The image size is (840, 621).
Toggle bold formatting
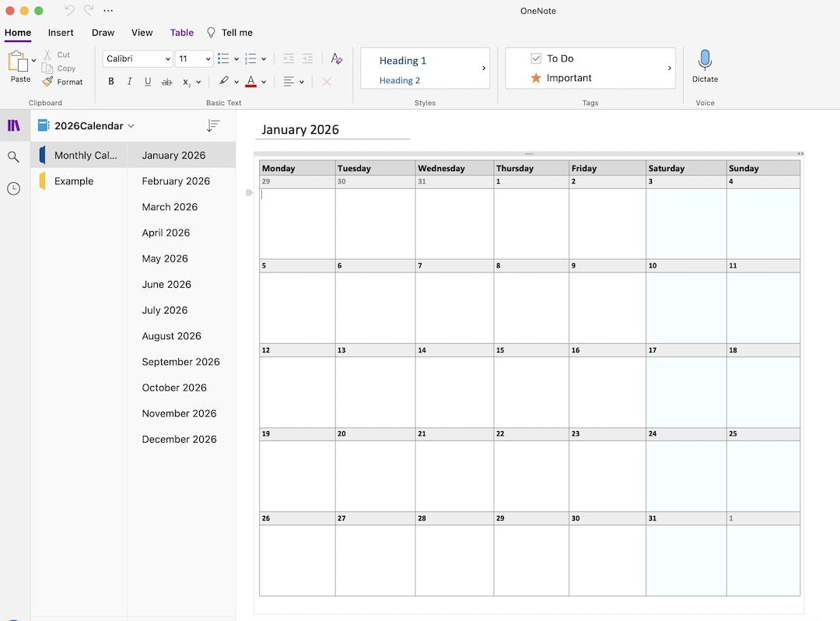point(110,81)
